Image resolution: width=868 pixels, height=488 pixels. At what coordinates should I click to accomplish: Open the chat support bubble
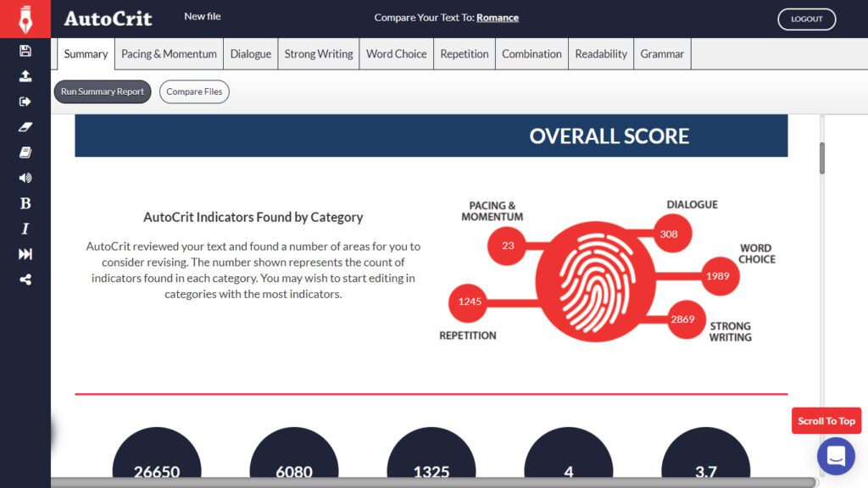[835, 457]
